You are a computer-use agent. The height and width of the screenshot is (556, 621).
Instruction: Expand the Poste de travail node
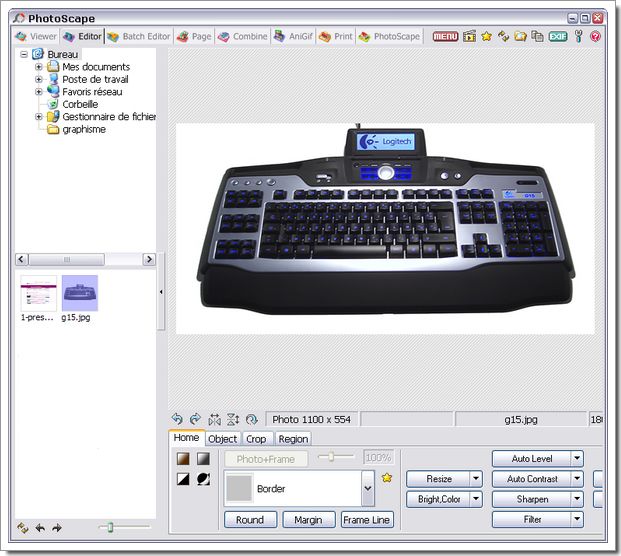coord(39,79)
